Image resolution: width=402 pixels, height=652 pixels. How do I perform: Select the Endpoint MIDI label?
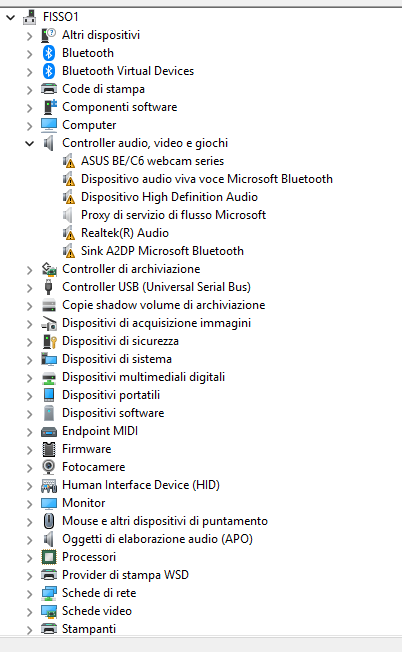click(x=100, y=431)
